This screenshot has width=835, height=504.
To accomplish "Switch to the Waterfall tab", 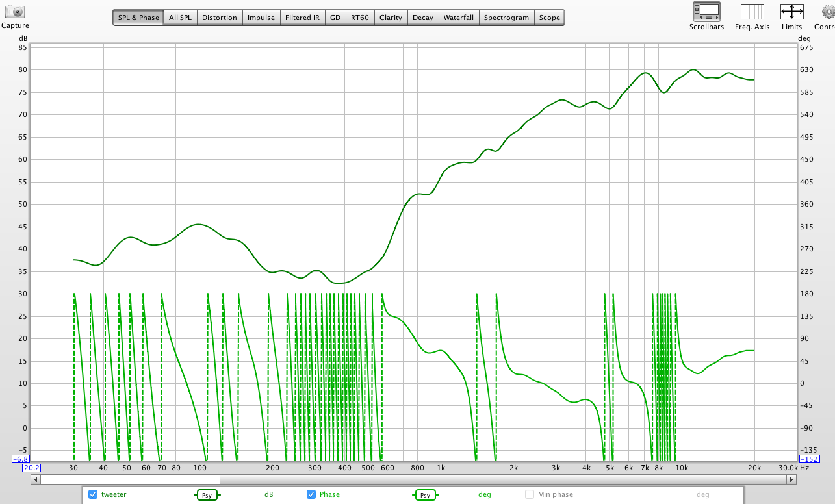I will (459, 18).
